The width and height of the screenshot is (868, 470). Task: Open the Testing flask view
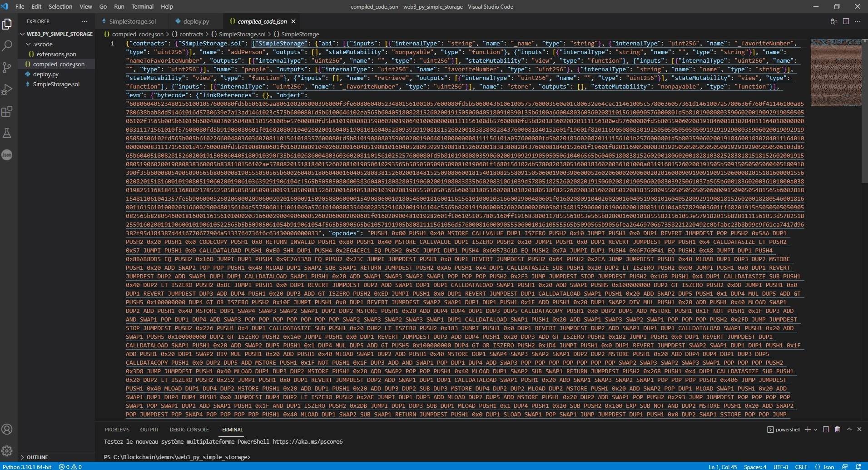[7, 133]
